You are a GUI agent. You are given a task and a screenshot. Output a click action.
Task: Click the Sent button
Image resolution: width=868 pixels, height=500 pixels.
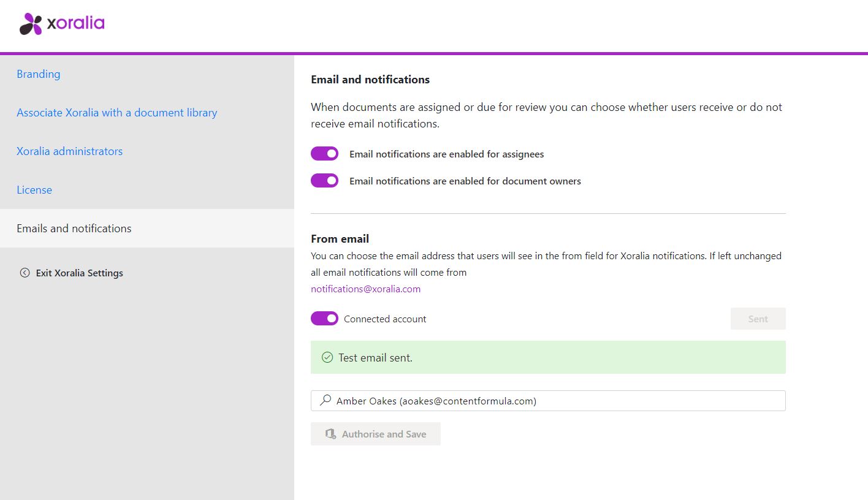[758, 319]
